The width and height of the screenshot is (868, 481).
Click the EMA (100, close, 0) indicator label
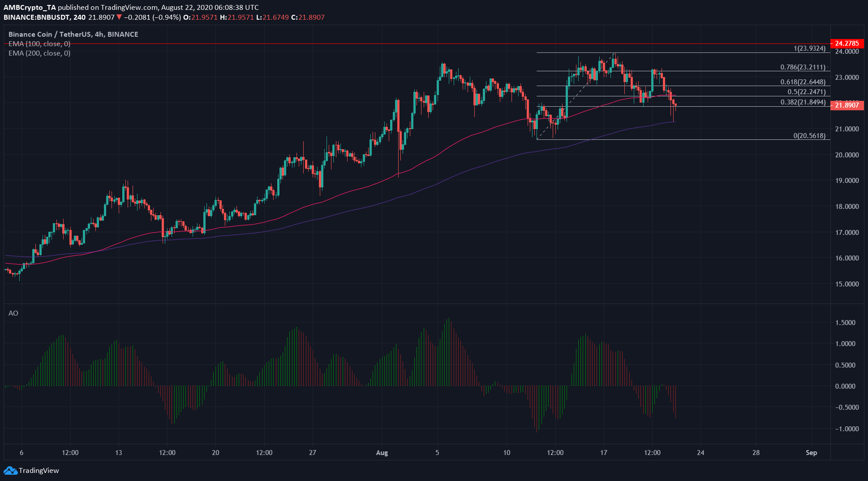[39, 43]
